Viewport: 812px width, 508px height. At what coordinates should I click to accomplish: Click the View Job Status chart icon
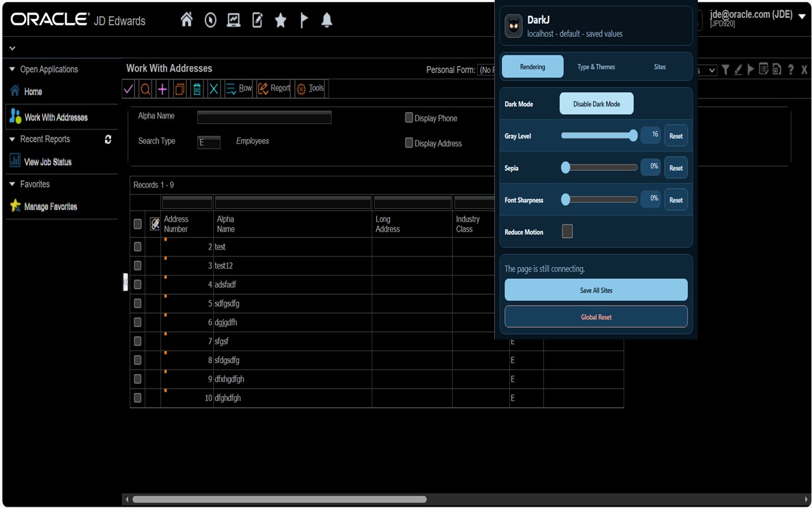[x=15, y=161]
